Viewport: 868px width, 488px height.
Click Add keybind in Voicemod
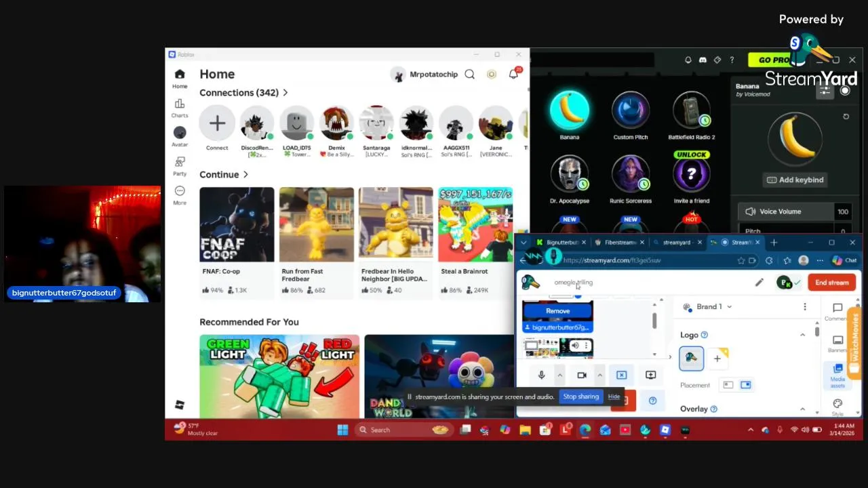(795, 180)
